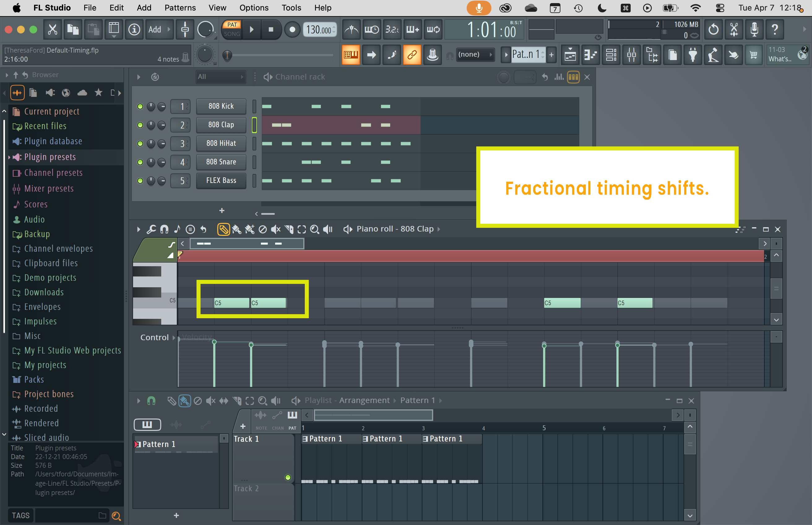Click the 808 Kick channel volume knob

[162, 106]
